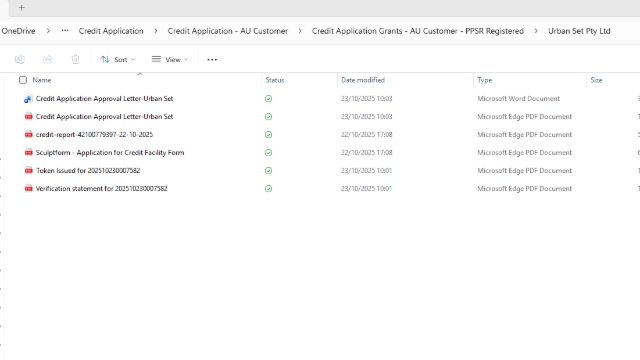
Task: Select Token Issued for 202510230007582
Action: tap(88, 170)
